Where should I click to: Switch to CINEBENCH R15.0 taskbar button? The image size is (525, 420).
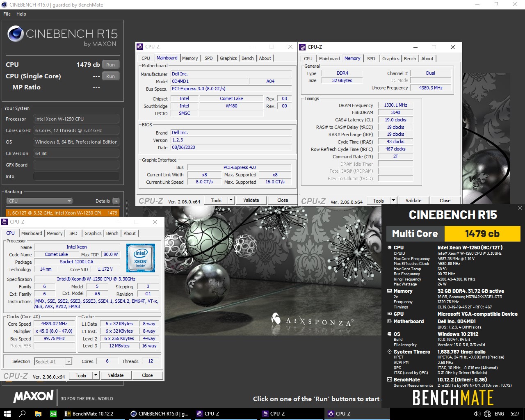tap(160, 413)
